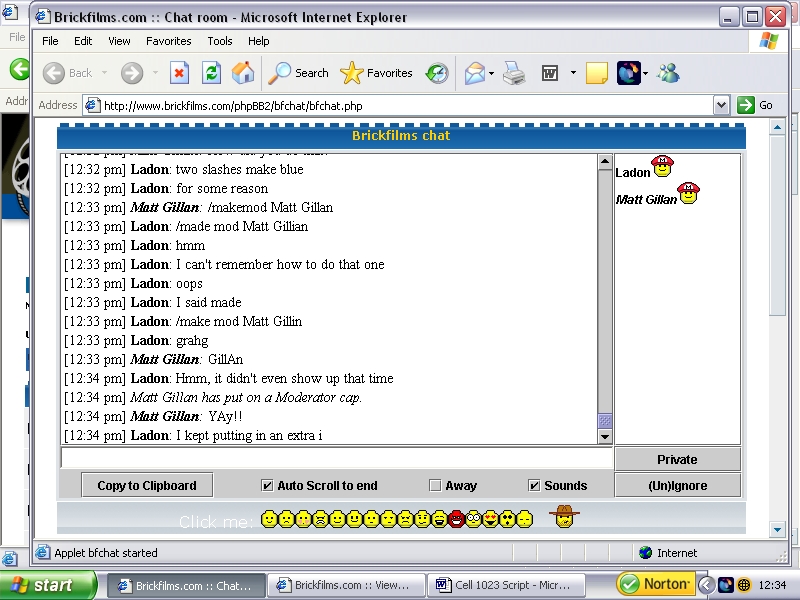Screen dimensions: 800x600
Task: Click Ladon's moderator cap smiley
Action: tap(663, 166)
